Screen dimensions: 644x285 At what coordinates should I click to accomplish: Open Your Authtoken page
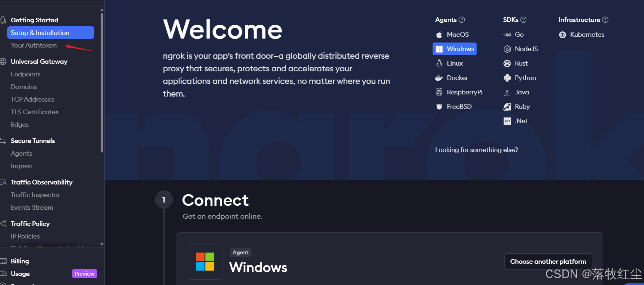[34, 45]
